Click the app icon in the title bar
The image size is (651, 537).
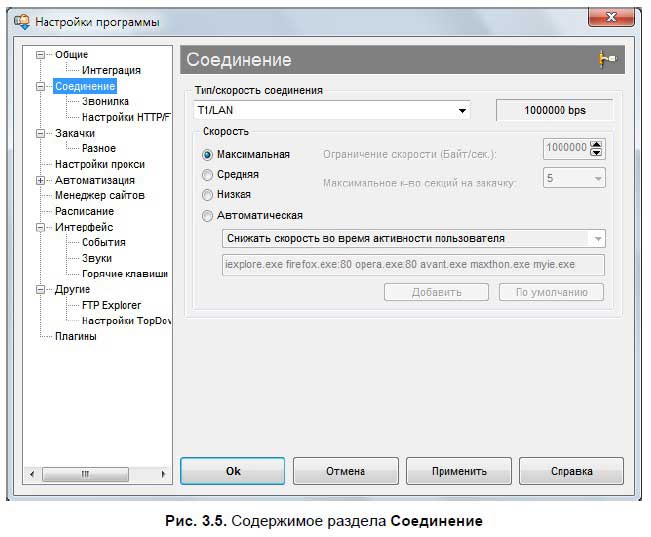tap(22, 22)
